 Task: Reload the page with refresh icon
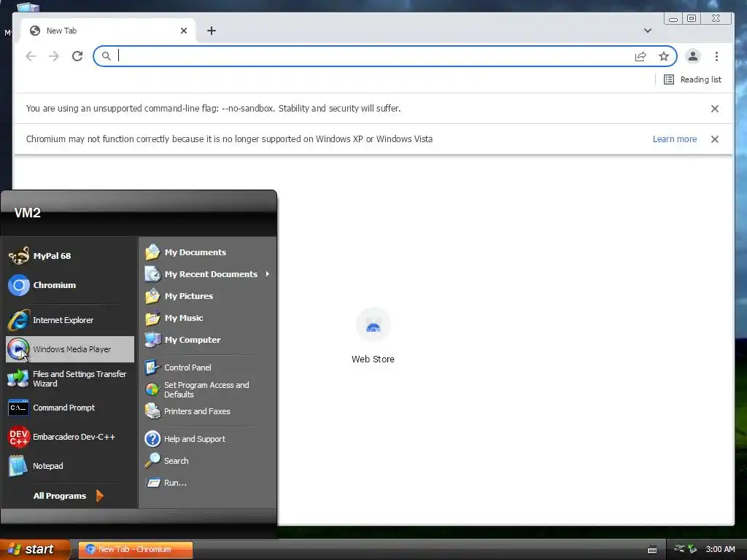pyautogui.click(x=77, y=56)
